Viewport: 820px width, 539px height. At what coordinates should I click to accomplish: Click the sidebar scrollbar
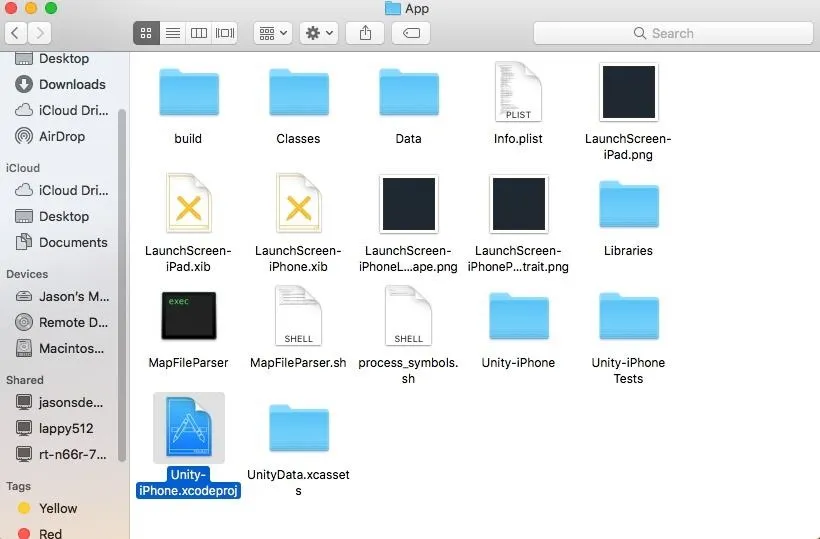(x=122, y=285)
